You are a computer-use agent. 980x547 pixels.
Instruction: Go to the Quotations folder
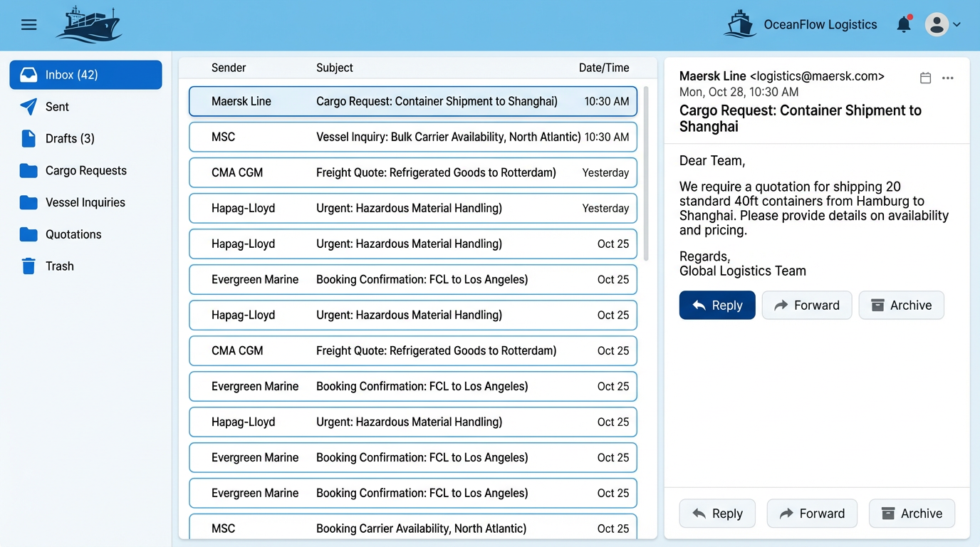(x=73, y=234)
